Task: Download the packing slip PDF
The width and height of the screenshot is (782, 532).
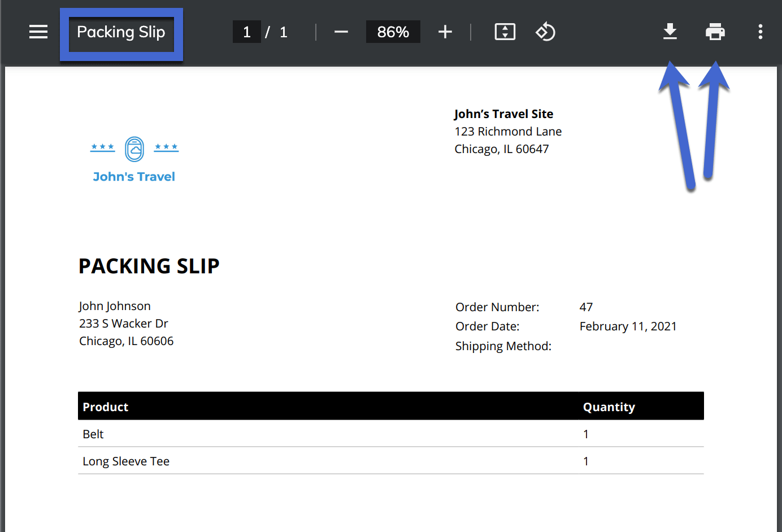Action: (670, 32)
